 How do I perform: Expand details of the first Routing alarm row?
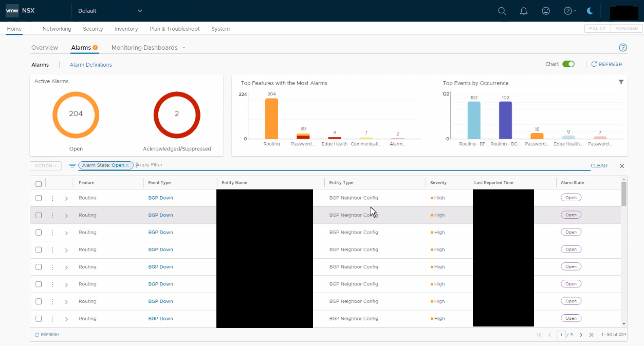pyautogui.click(x=66, y=198)
